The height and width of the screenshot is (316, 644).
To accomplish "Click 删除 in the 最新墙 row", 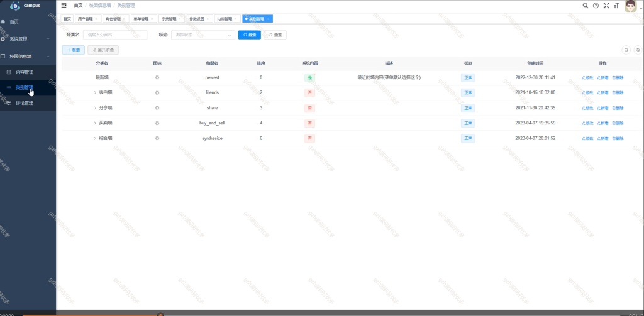I will tap(618, 77).
